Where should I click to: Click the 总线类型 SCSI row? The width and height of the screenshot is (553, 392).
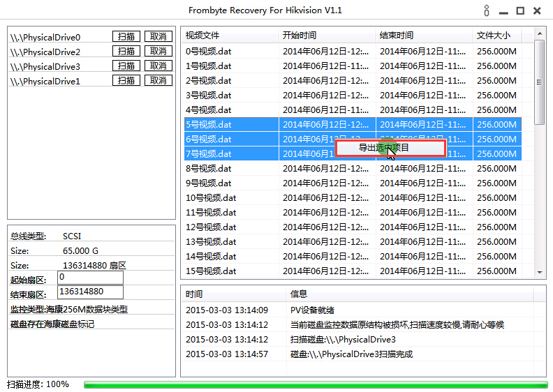91,236
